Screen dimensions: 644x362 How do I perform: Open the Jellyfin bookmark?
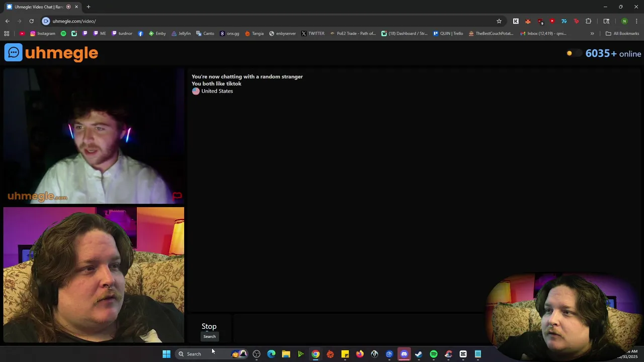[181, 34]
